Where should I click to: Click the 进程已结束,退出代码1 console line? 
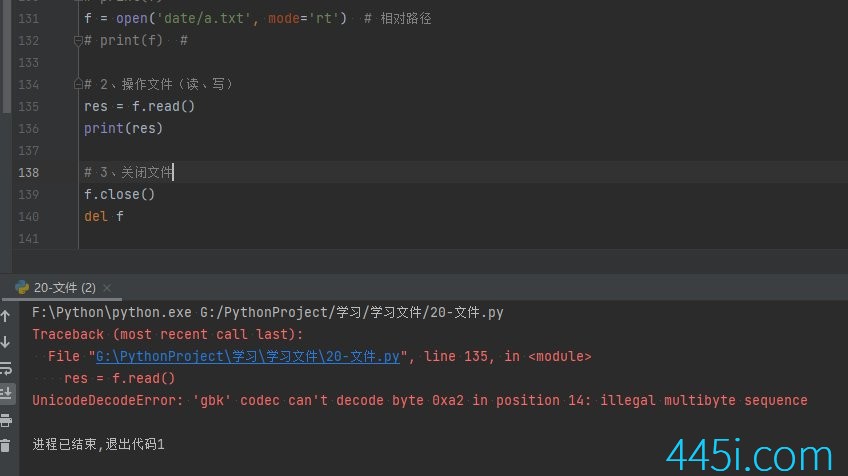point(98,445)
